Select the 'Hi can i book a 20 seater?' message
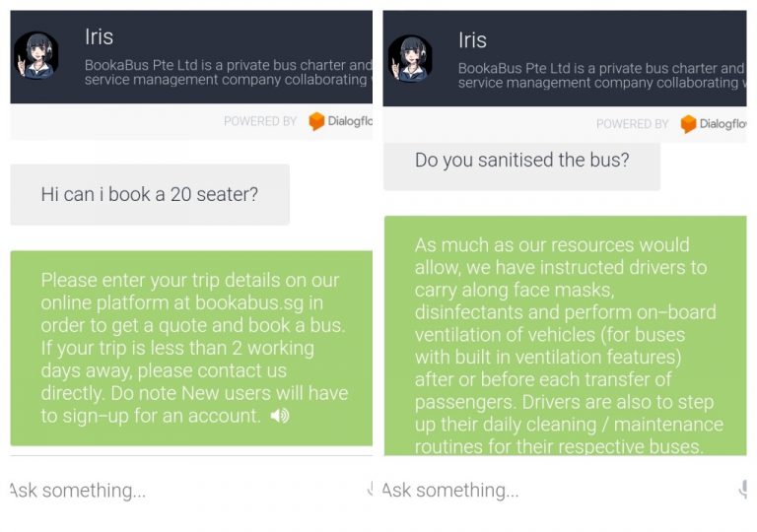Screen dimensions: 757x532 click(150, 194)
